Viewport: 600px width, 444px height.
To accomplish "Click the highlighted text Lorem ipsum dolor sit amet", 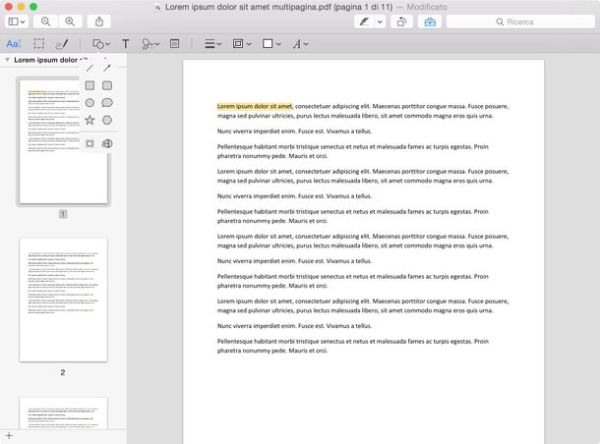I will click(x=254, y=106).
